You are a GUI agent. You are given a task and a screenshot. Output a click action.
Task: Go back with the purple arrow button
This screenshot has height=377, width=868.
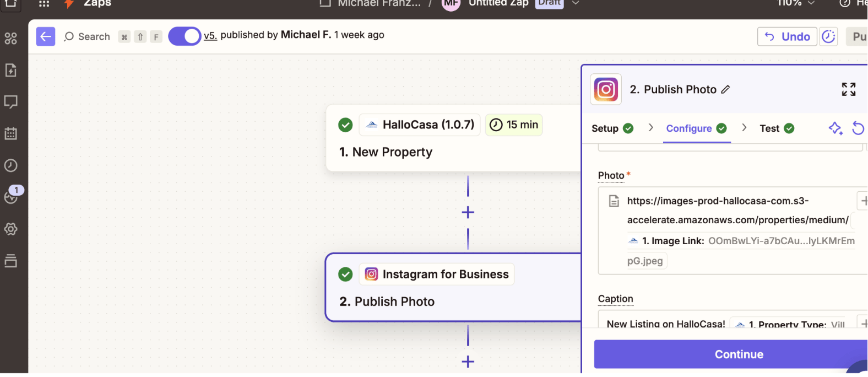click(x=46, y=36)
